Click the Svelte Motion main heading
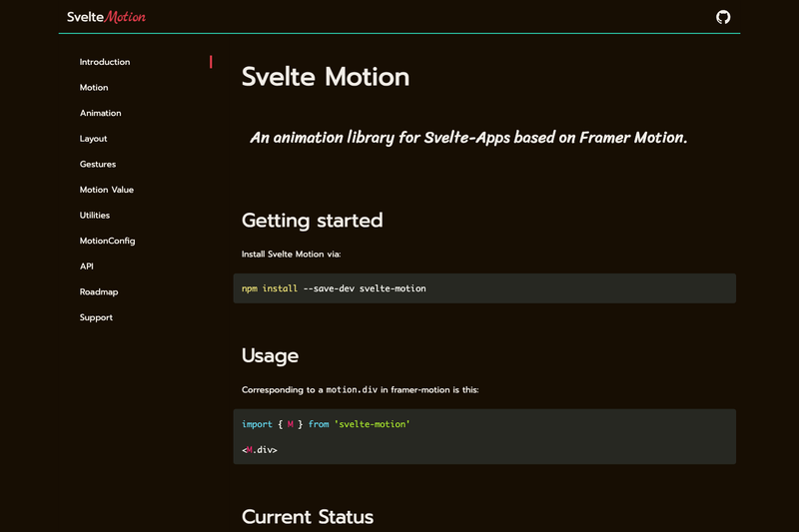799x532 pixels. pos(326,77)
